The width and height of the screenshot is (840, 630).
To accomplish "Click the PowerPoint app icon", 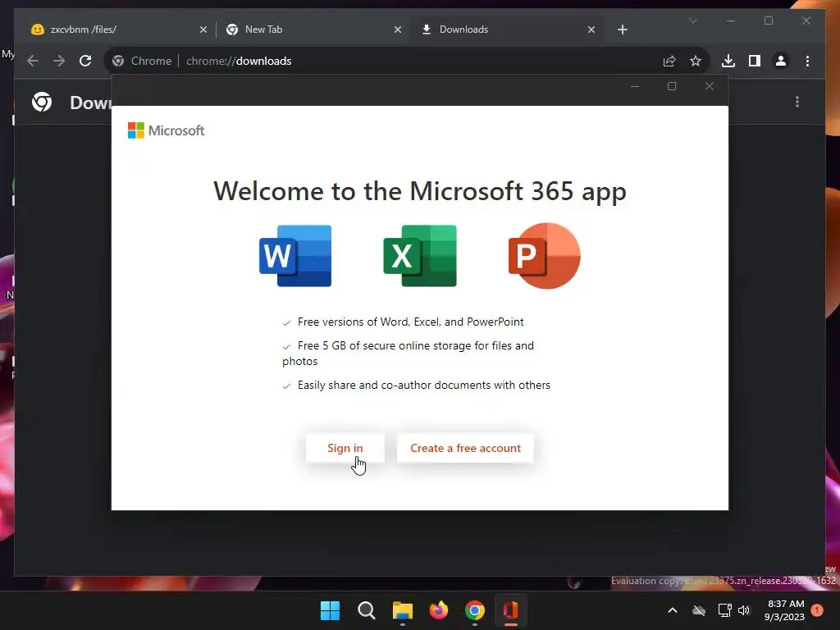I will click(545, 256).
